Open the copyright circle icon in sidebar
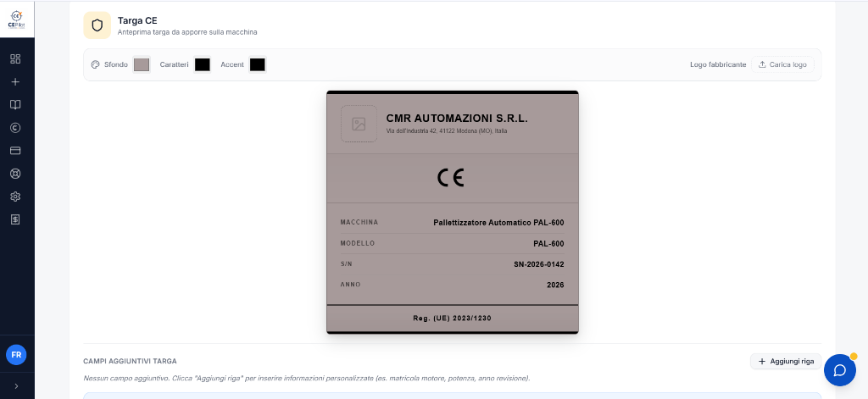 click(15, 128)
